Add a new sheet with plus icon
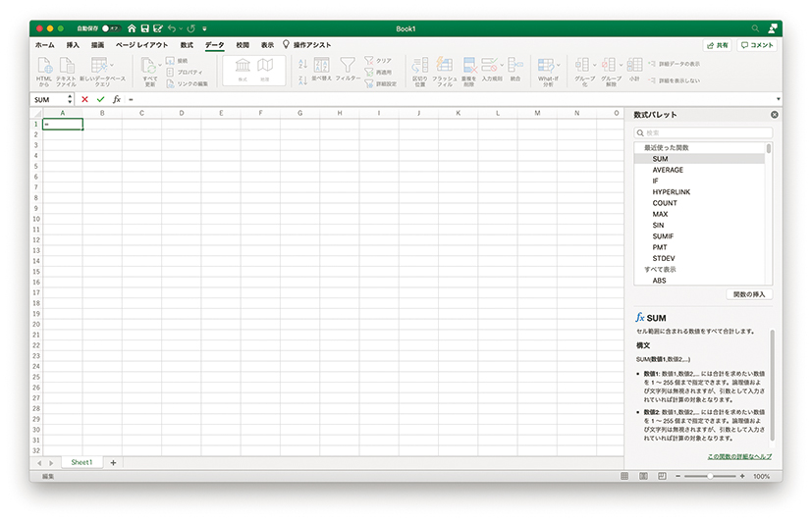 coord(113,462)
